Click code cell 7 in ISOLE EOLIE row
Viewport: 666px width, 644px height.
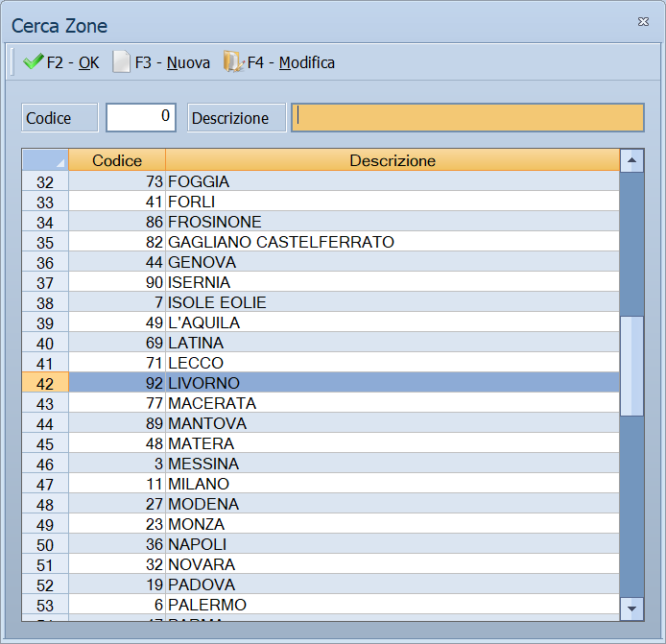(117, 302)
